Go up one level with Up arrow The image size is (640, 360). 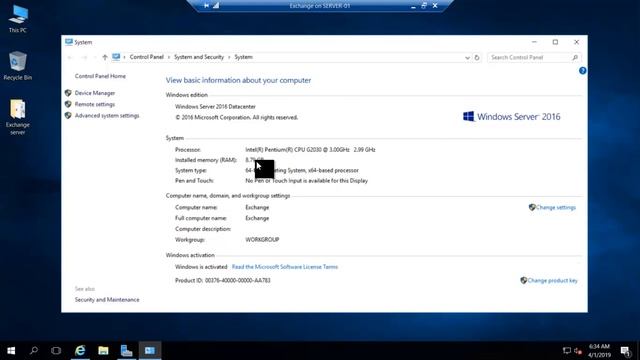105,57
